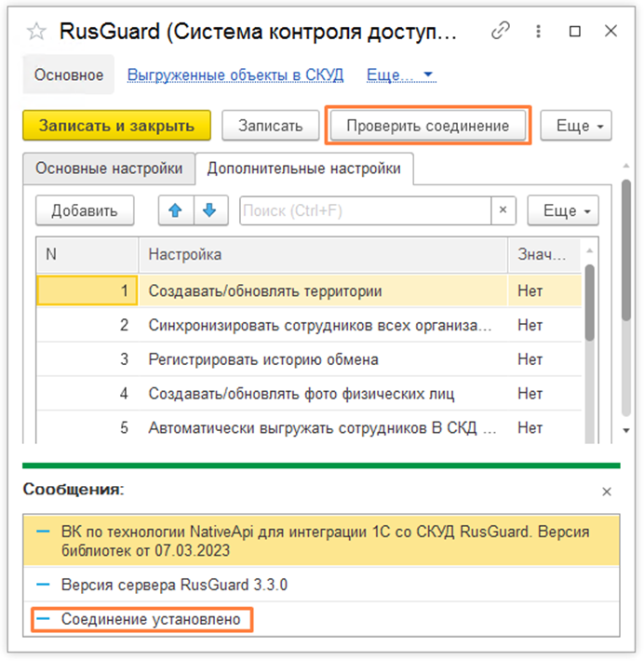
Task: Maximize the RusGuard window
Action: [x=575, y=32]
